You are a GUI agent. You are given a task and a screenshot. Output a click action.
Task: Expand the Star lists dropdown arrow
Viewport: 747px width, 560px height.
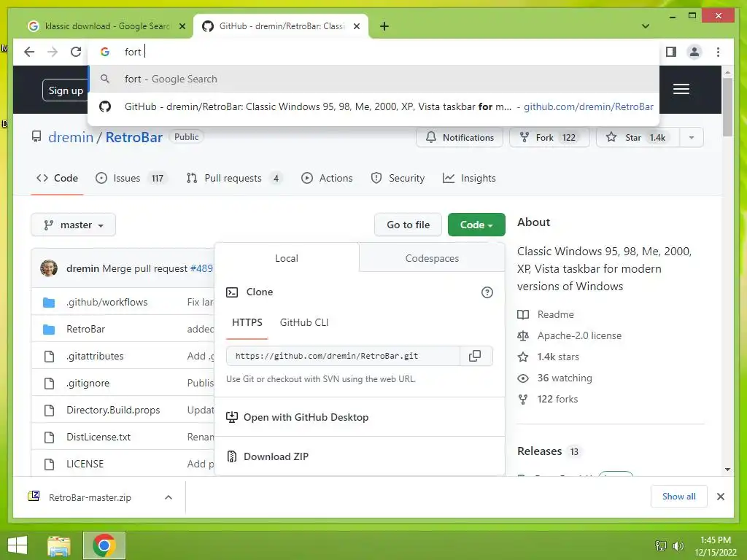click(692, 138)
